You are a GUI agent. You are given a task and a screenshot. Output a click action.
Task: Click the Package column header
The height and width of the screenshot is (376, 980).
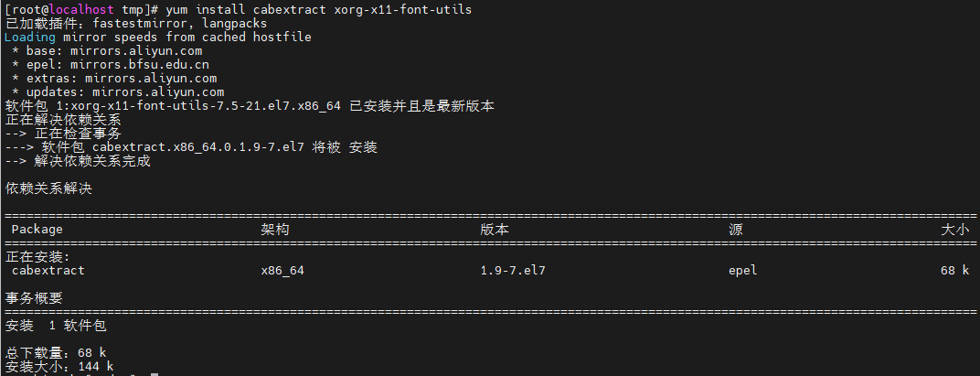37,230
